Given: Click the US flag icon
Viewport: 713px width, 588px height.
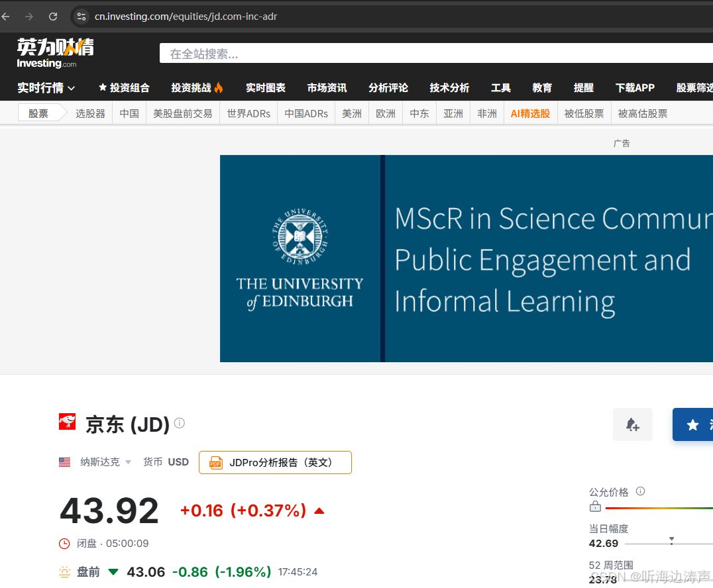Looking at the screenshot, I should coord(64,462).
